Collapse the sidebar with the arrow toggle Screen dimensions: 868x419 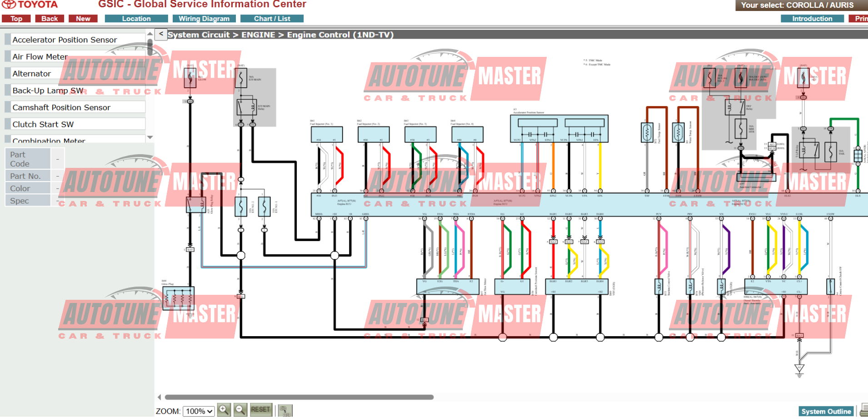pyautogui.click(x=161, y=34)
